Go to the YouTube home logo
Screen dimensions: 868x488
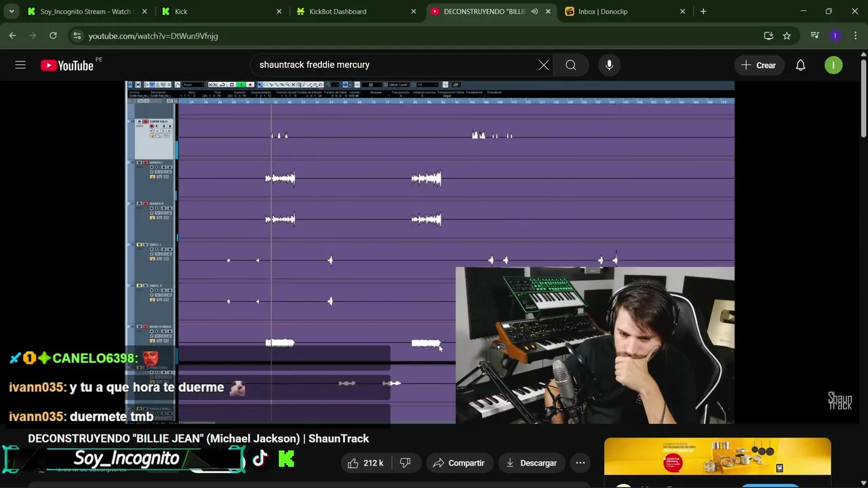point(66,65)
